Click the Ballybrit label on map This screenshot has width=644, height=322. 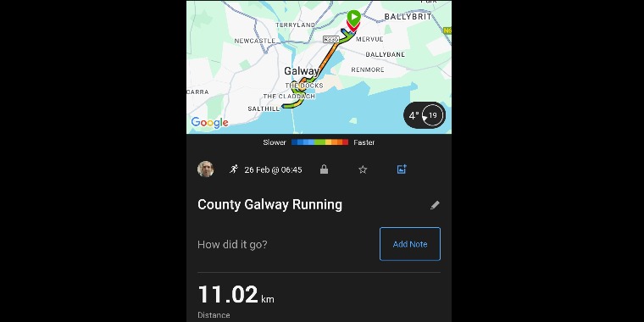click(408, 17)
